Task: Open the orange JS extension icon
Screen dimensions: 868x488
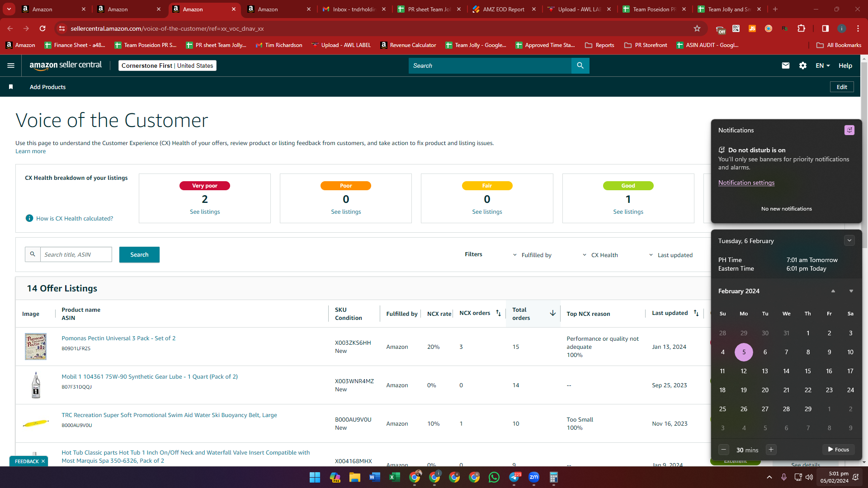Action: pos(752,28)
